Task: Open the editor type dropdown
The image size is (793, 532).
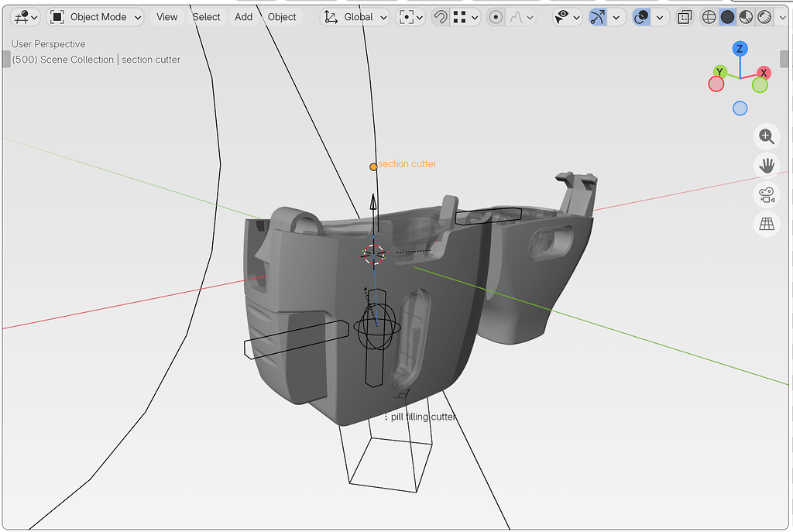Action: click(26, 17)
